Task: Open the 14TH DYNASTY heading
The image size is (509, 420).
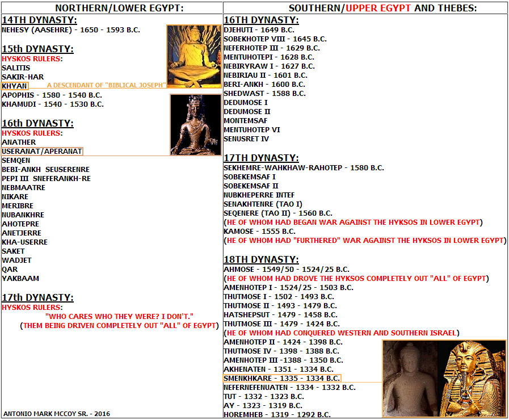Action: pyautogui.click(x=39, y=20)
